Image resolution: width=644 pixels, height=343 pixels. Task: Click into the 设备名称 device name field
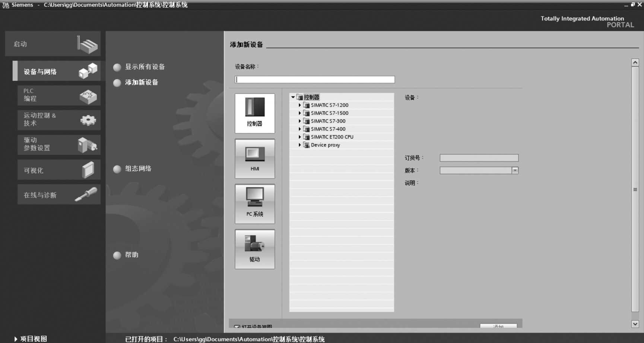315,80
